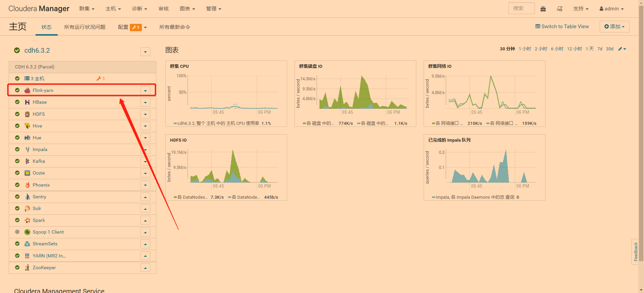Click the Flink-yarn service icon
644x293 pixels.
click(28, 90)
